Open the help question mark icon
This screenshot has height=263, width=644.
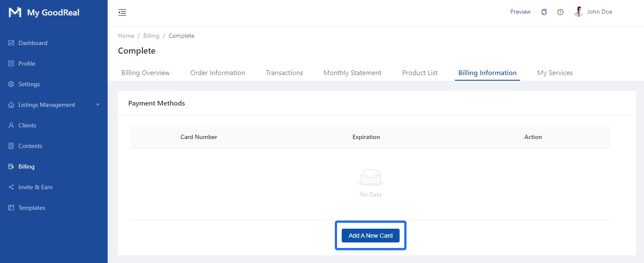560,12
